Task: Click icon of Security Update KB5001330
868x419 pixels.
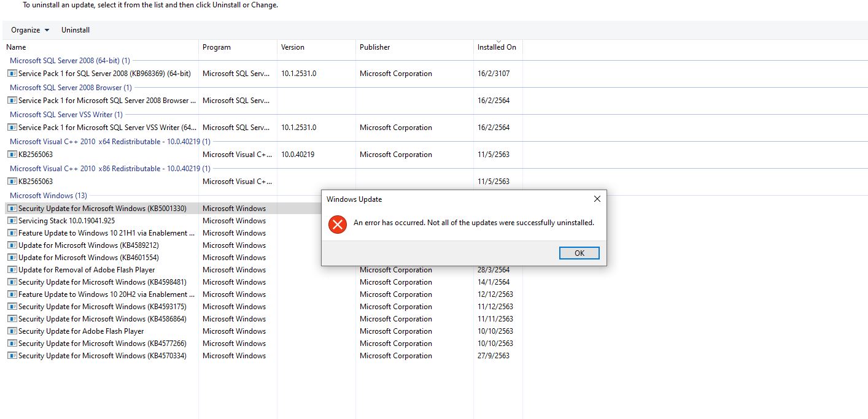Action: [x=12, y=209]
